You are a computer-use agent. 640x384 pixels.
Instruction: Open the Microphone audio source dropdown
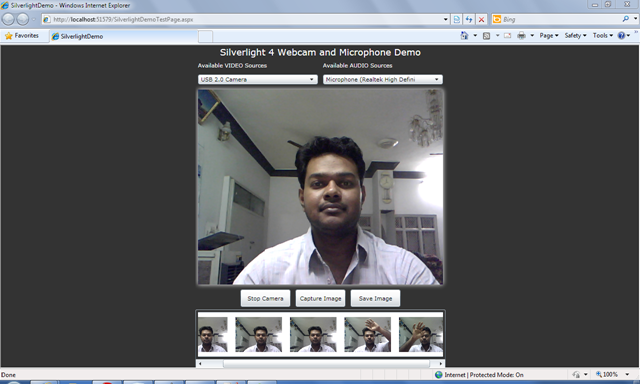[383, 79]
